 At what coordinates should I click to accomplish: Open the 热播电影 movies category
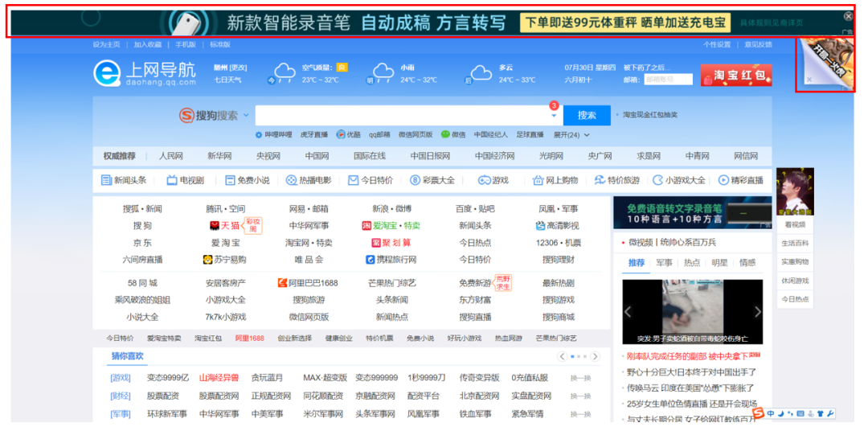click(309, 180)
